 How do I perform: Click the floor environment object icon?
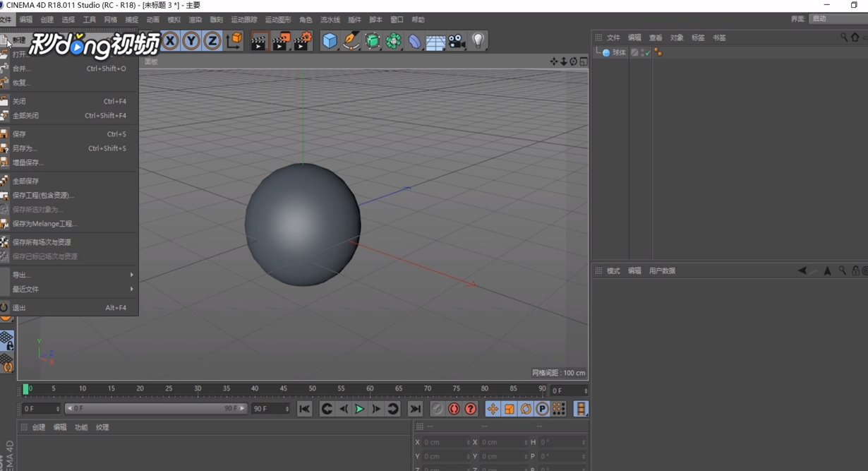pyautogui.click(x=435, y=42)
